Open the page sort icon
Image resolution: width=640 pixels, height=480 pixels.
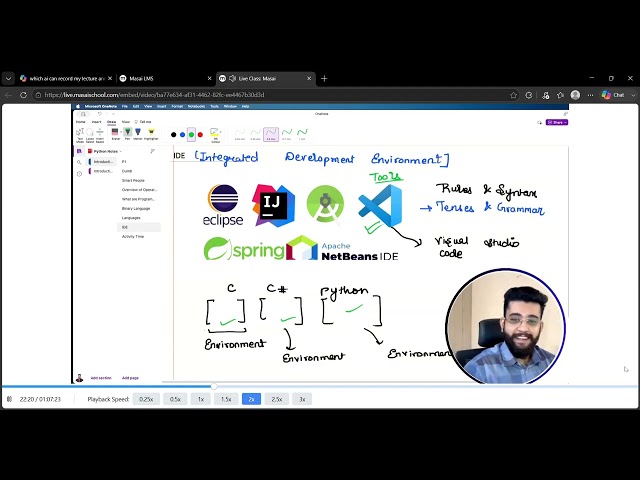(153, 151)
